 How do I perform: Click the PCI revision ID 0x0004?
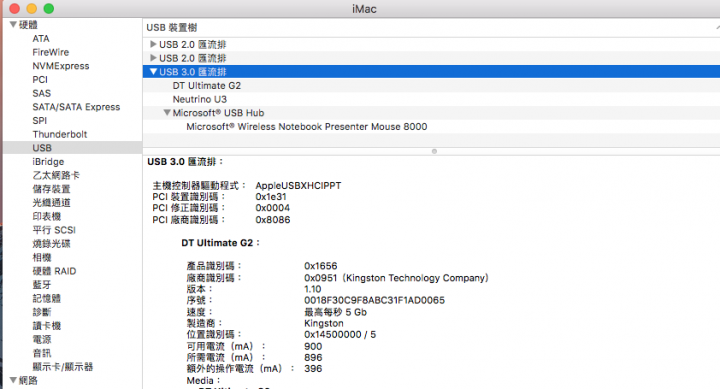273,208
